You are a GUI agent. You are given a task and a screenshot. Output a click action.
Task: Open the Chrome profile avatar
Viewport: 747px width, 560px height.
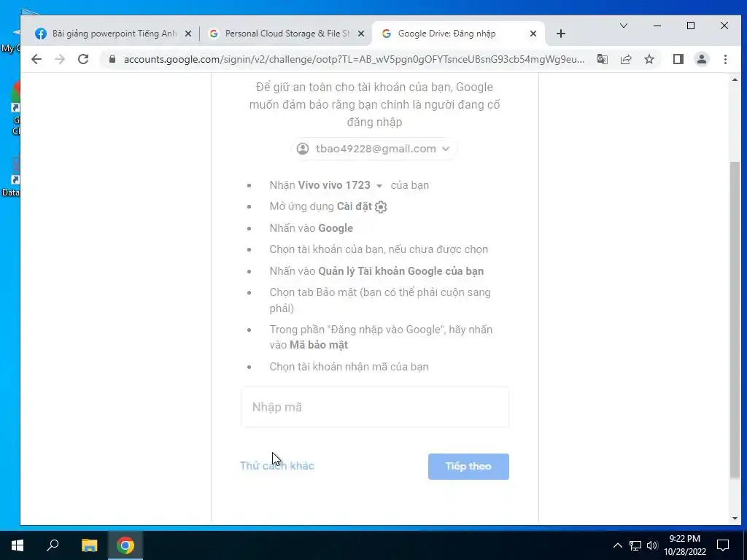click(701, 59)
